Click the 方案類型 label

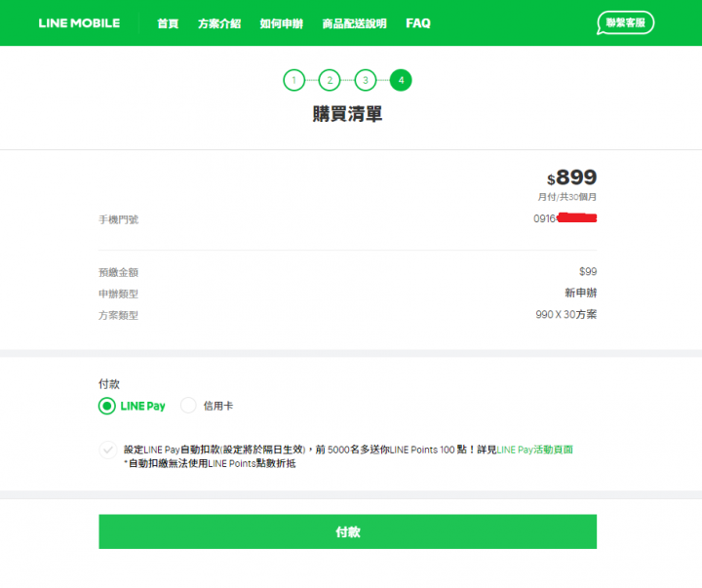(119, 315)
